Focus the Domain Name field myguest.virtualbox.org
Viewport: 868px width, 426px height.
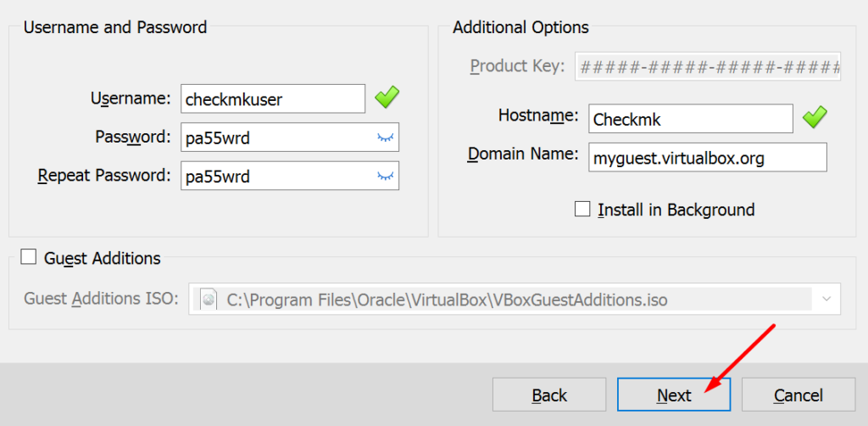pos(708,158)
